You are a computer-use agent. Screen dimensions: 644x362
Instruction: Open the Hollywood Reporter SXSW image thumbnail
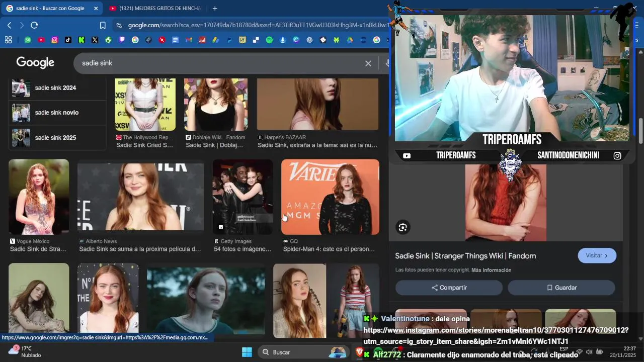(145, 104)
